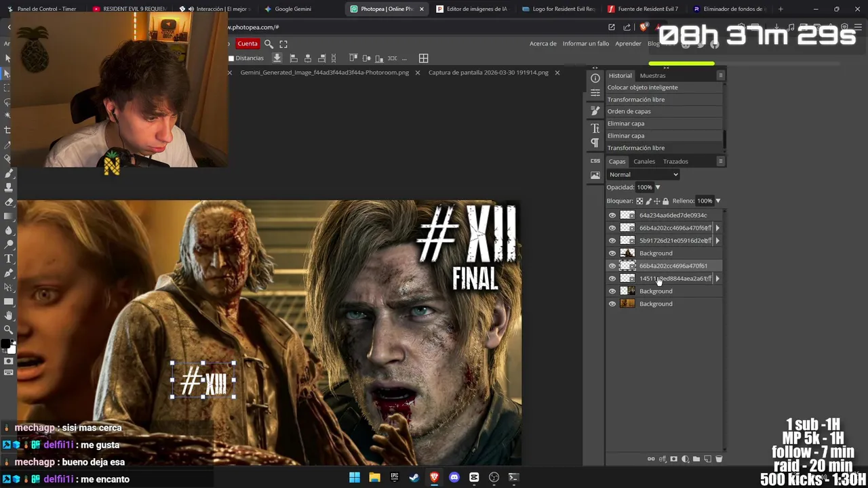The height and width of the screenshot is (488, 868).
Task: Click the link layers icon at Layers bottom
Action: 651,459
